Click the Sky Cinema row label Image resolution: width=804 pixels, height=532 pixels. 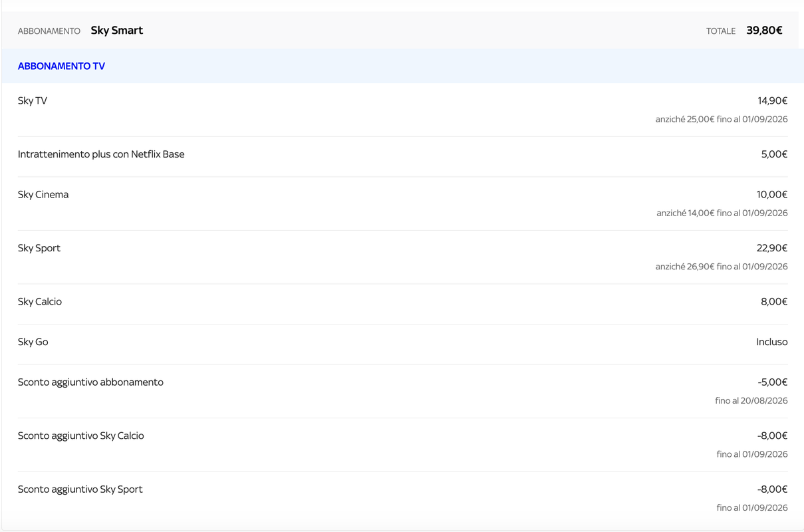[x=43, y=194]
